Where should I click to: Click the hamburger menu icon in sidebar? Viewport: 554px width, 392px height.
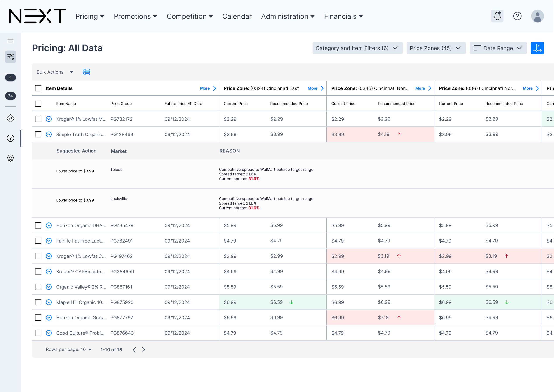10,41
